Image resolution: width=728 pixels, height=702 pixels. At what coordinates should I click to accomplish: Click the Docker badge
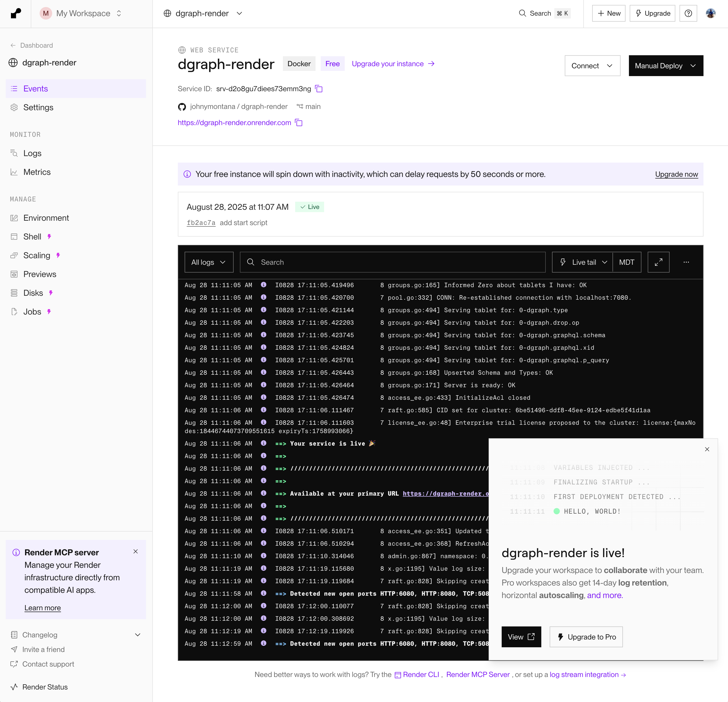(299, 64)
